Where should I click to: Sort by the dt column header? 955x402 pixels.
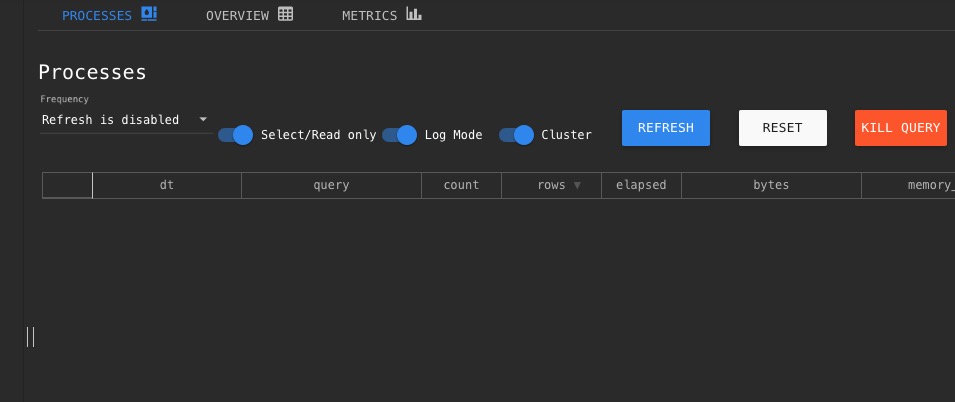click(x=167, y=185)
